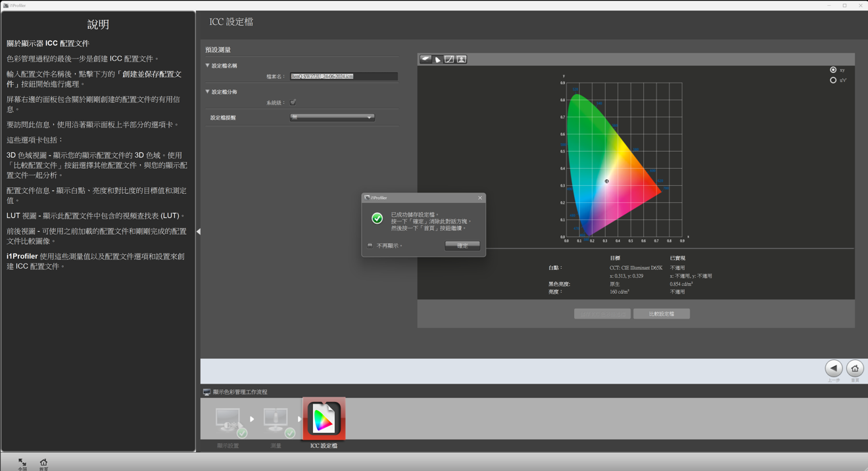Toggle the 系統級 checkbox
The image size is (868, 471).
[293, 102]
